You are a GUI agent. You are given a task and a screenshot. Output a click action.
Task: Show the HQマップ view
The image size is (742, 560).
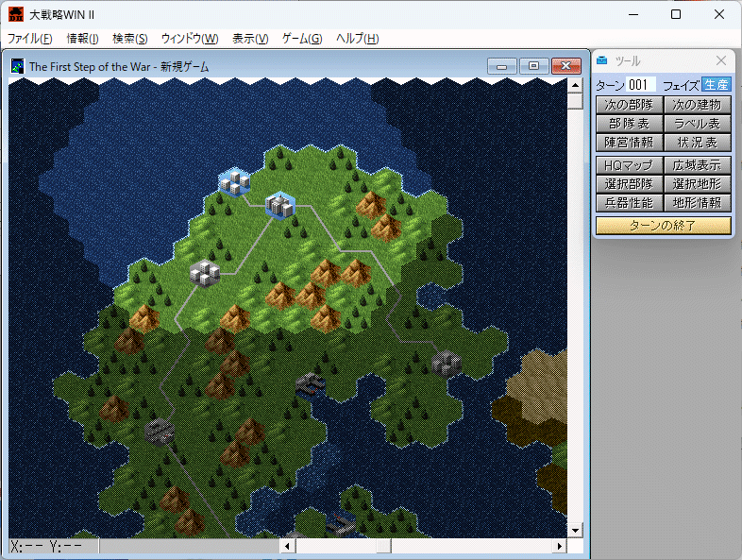[x=629, y=165]
